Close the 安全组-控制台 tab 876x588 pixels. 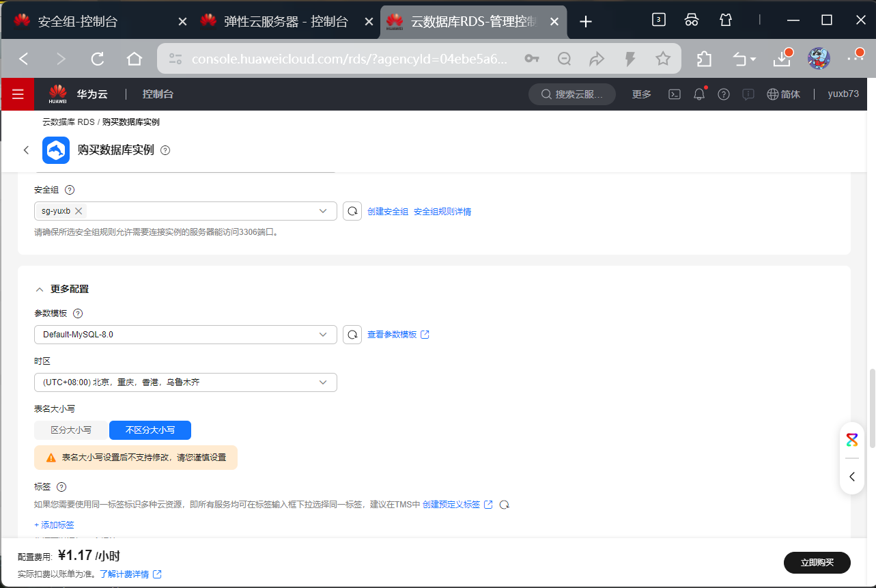182,22
